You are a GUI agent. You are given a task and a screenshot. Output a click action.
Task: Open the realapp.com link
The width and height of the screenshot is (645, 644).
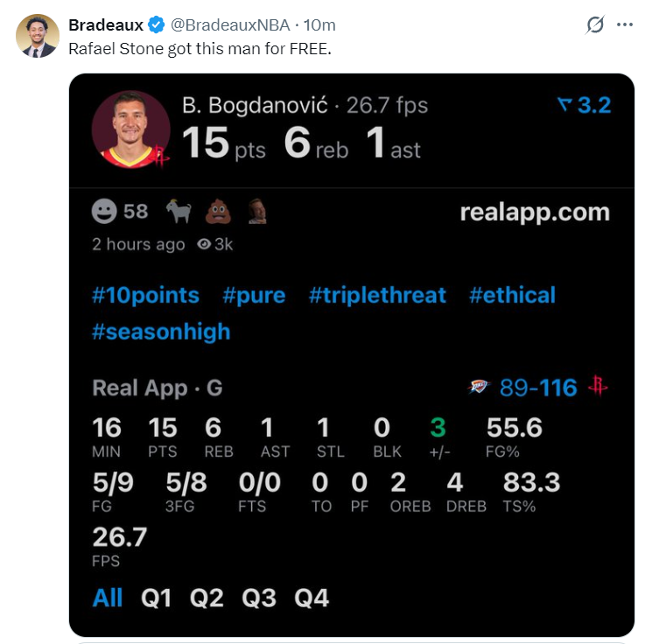[x=535, y=213]
